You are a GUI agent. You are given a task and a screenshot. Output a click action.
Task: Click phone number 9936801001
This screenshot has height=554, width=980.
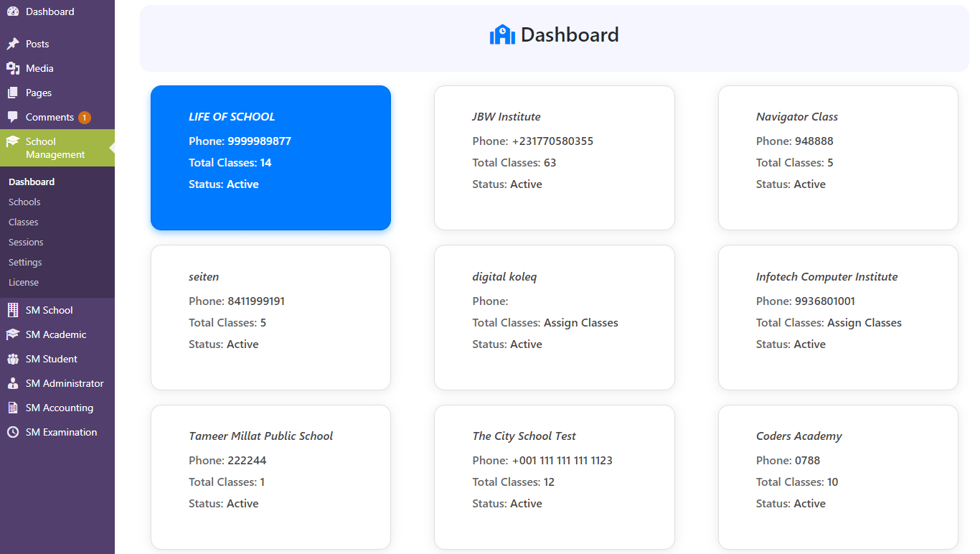click(x=825, y=301)
